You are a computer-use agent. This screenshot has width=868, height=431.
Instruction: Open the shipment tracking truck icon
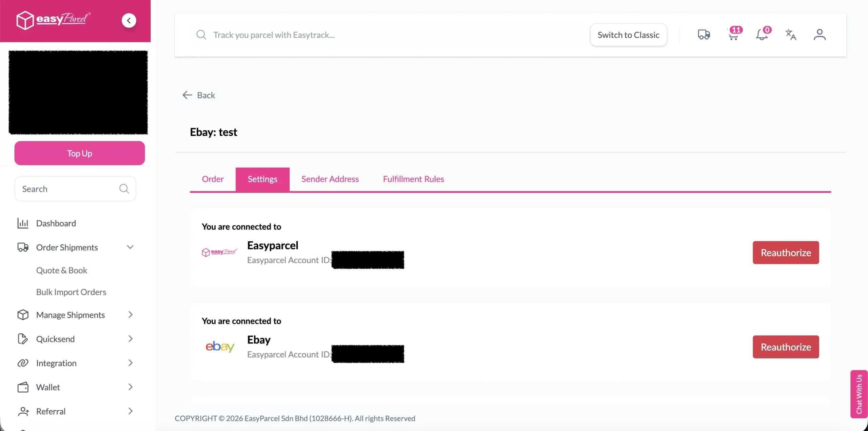click(x=704, y=35)
